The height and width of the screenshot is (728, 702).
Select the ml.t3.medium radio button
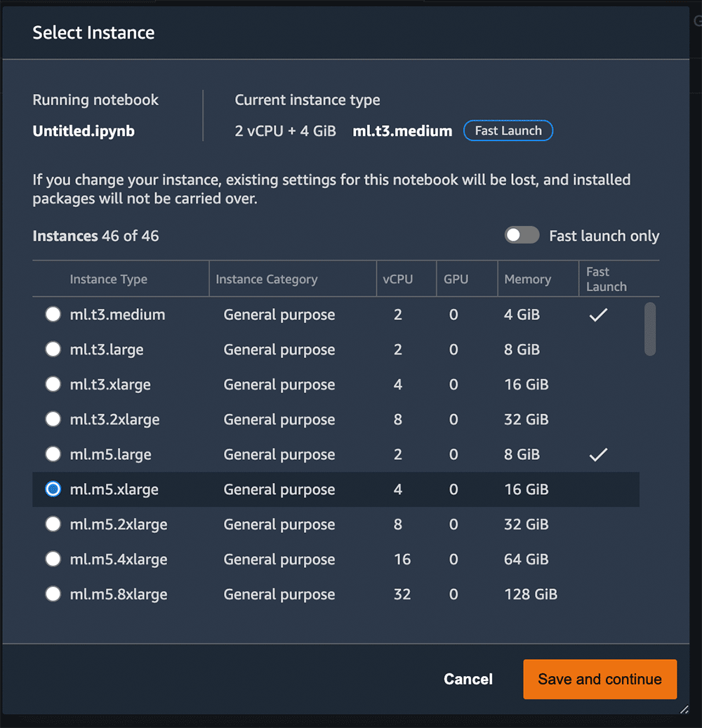53,315
